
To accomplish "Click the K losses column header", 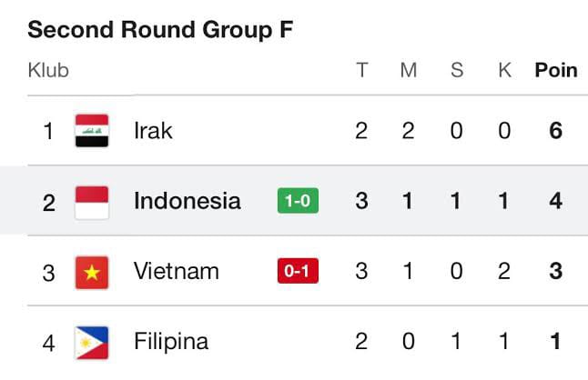I will pyautogui.click(x=504, y=71).
